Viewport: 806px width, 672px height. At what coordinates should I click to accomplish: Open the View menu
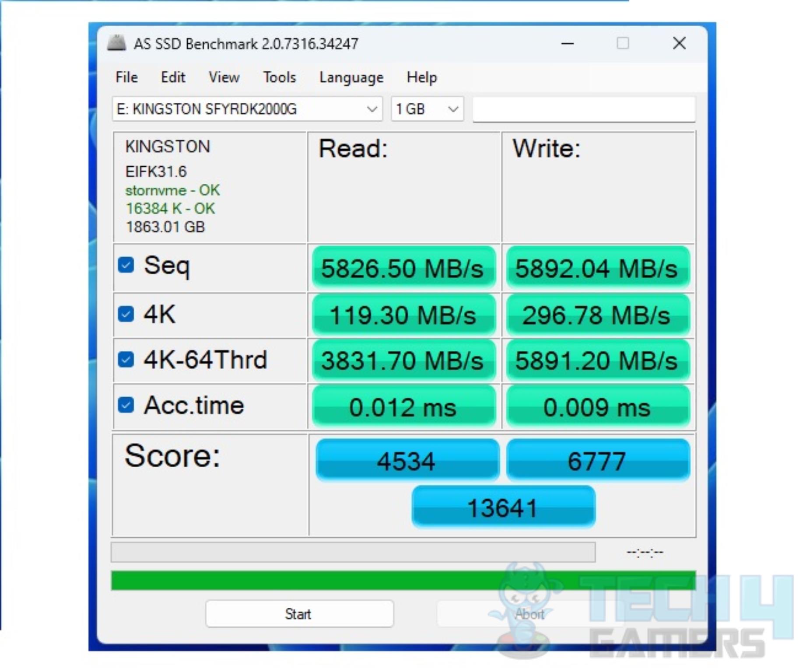224,77
